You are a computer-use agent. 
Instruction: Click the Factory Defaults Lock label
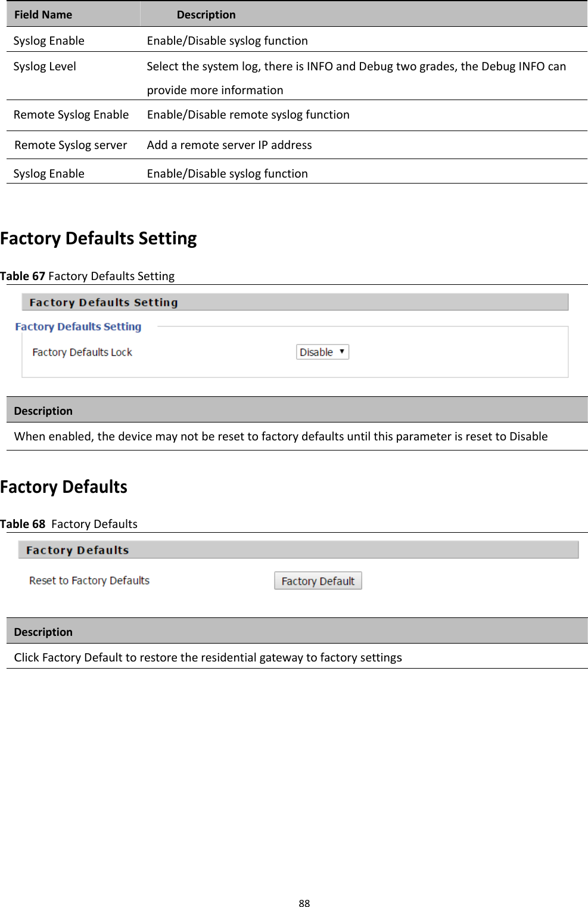point(82,352)
